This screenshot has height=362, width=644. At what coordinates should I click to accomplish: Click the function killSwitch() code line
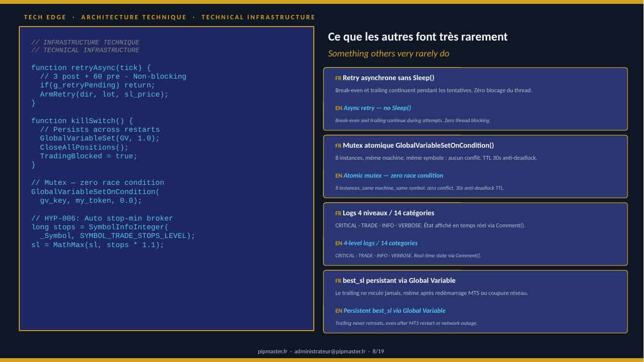tap(82, 121)
